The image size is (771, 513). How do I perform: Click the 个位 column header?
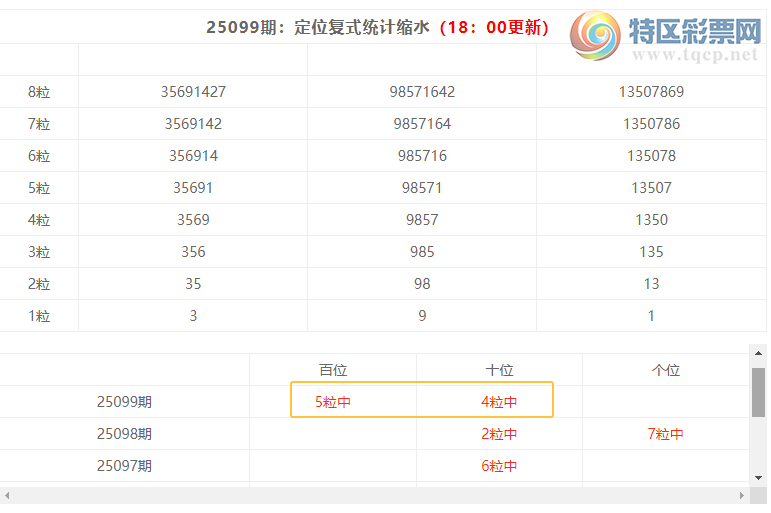coord(666,370)
